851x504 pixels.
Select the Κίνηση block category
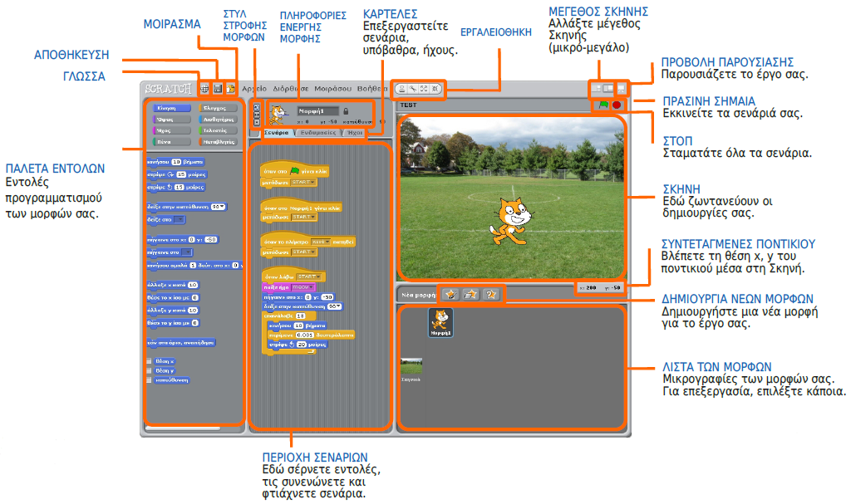(171, 108)
